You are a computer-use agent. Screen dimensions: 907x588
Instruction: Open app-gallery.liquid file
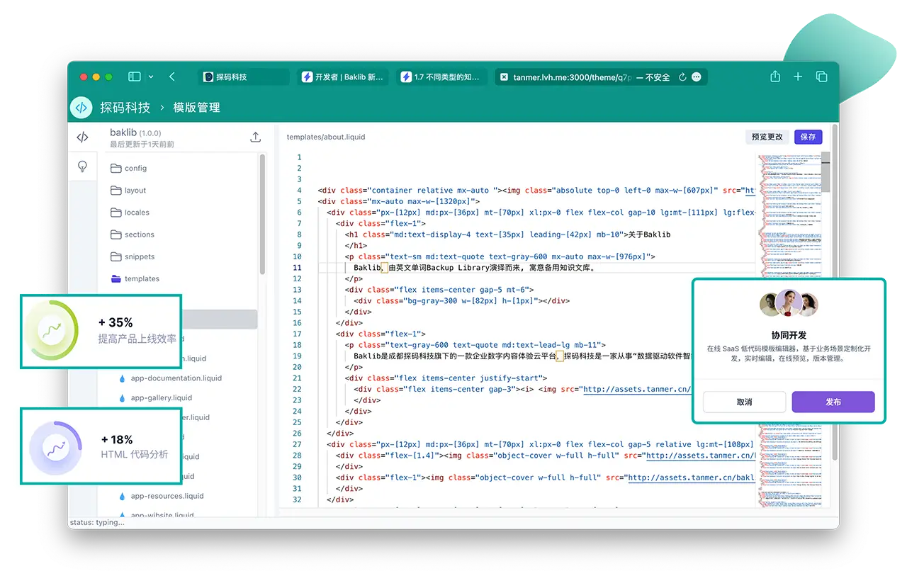coord(162,398)
